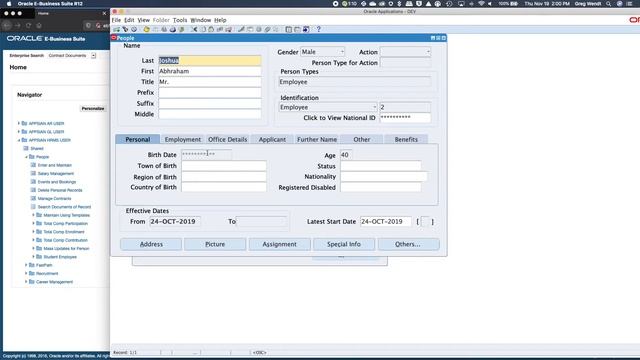This screenshot has width=640, height=360.
Task: Click the First name field
Action: (210, 71)
